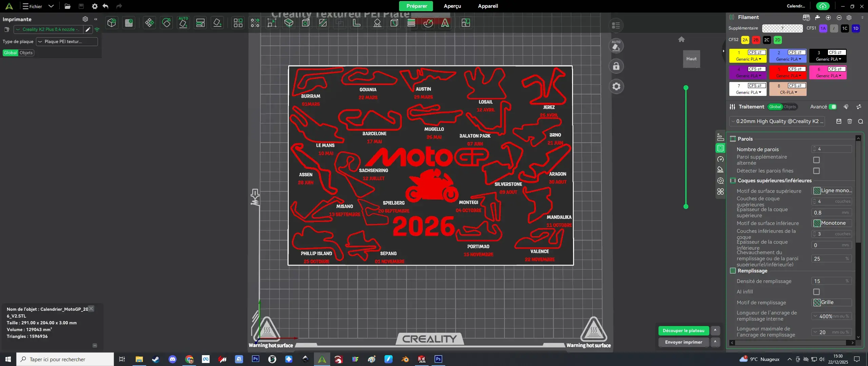Screen dimensions: 868x366
Task: Select the Text (letter A) tool
Action: click(x=445, y=23)
